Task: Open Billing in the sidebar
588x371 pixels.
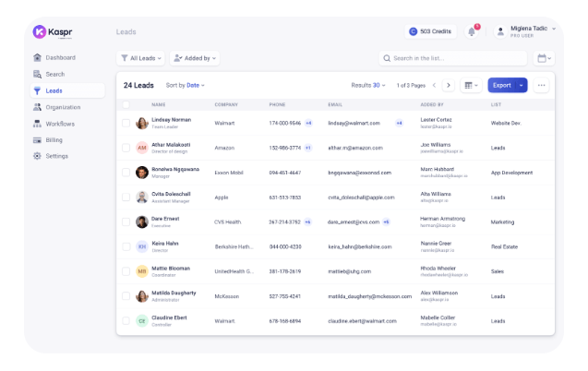Action: [x=67, y=140]
